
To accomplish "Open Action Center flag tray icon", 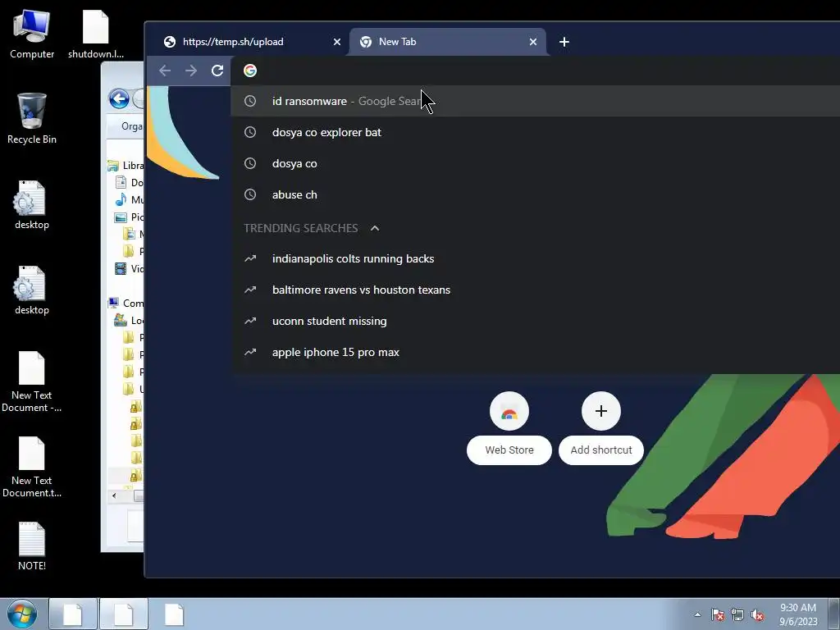I will 718,614.
